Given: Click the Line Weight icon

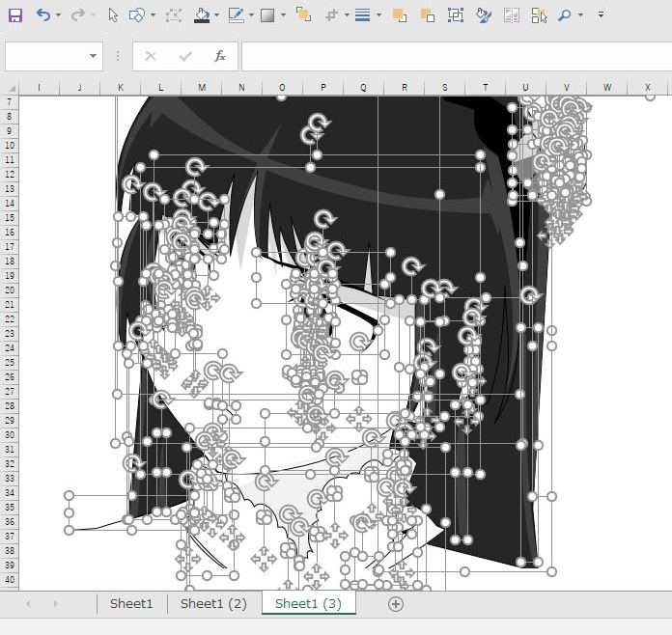Looking at the screenshot, I should click(363, 15).
